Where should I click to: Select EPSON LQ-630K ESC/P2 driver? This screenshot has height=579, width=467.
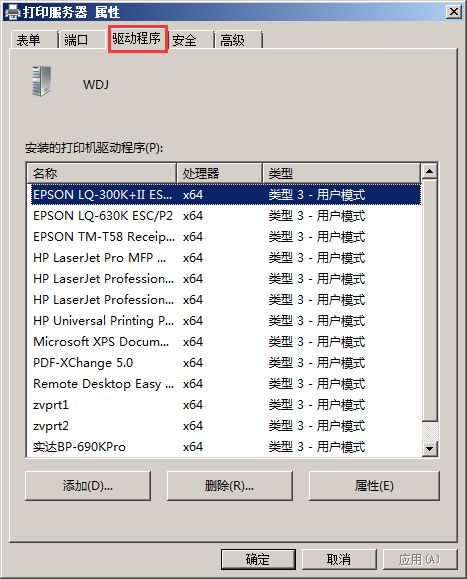click(x=226, y=216)
